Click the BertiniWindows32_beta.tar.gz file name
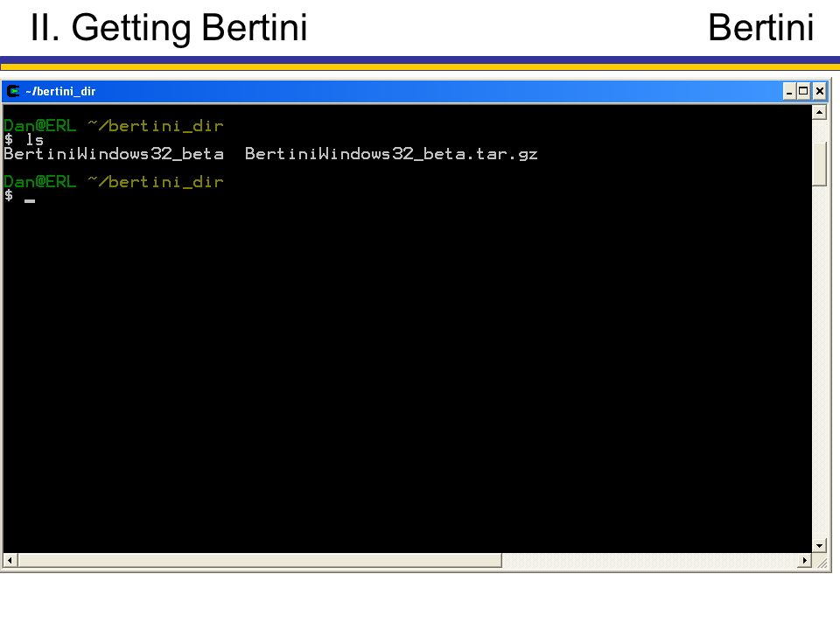The height and width of the screenshot is (630, 840). [391, 154]
